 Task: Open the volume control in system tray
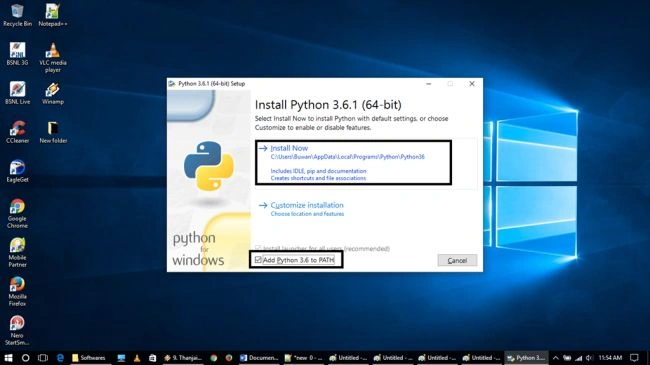coord(589,358)
